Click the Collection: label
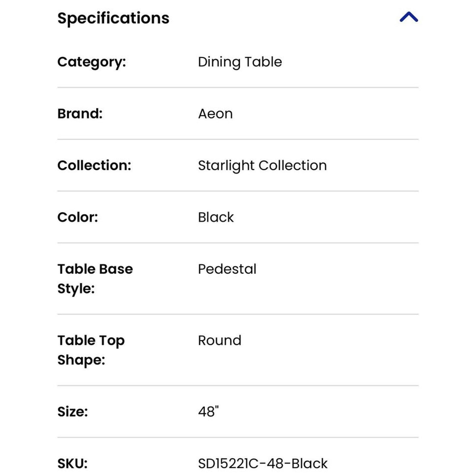This screenshot has width=476, height=476. pos(94,165)
